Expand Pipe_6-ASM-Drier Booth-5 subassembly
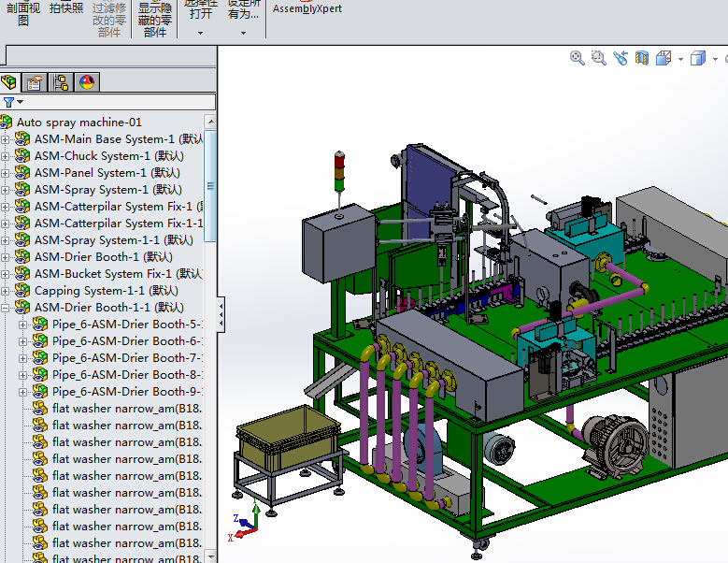Viewport: 728px width, 563px height. (x=22, y=325)
